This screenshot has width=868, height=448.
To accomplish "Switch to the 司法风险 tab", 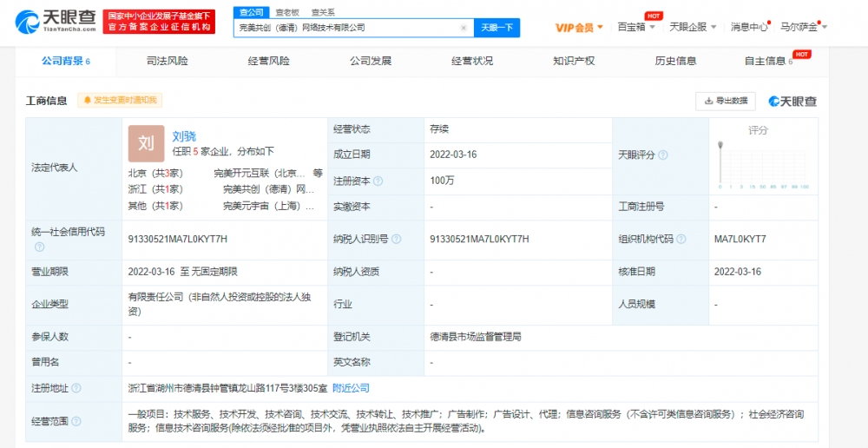I will [167, 61].
